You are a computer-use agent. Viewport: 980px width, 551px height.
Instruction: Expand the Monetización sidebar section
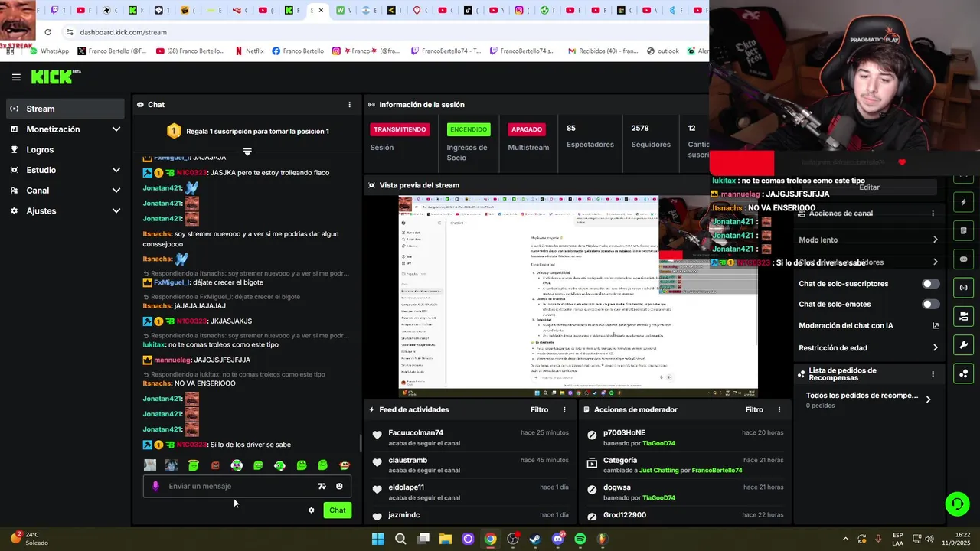pyautogui.click(x=65, y=129)
